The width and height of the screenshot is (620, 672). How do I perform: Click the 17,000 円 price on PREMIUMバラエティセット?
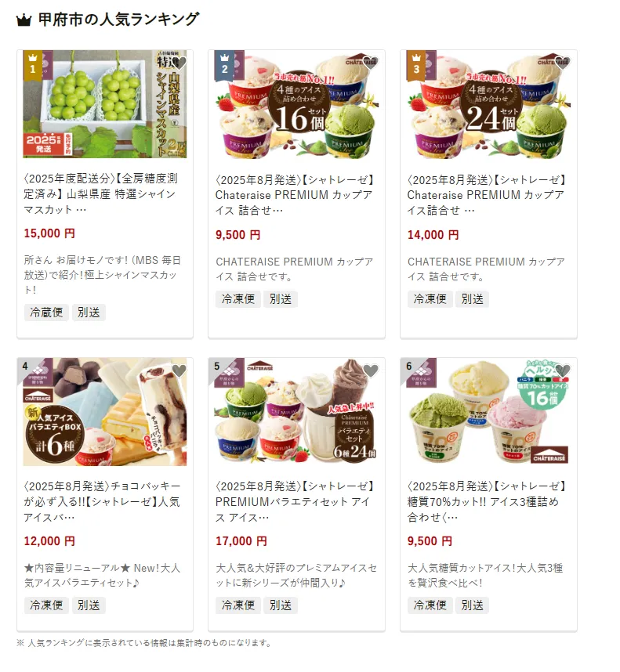point(241,541)
